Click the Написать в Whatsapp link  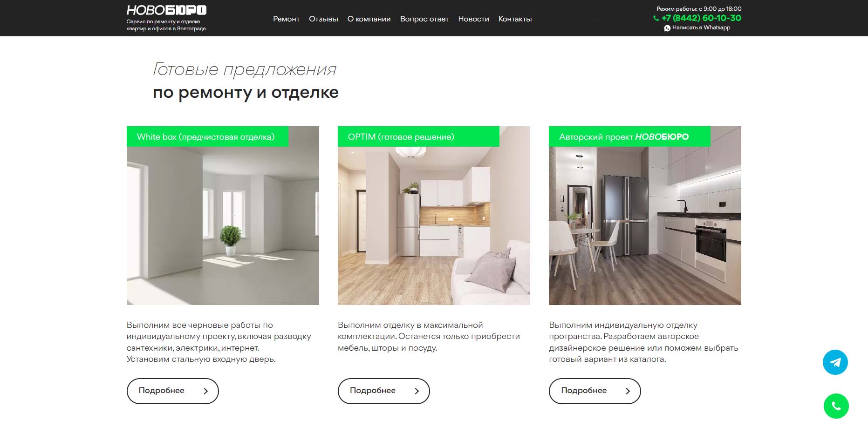(701, 28)
